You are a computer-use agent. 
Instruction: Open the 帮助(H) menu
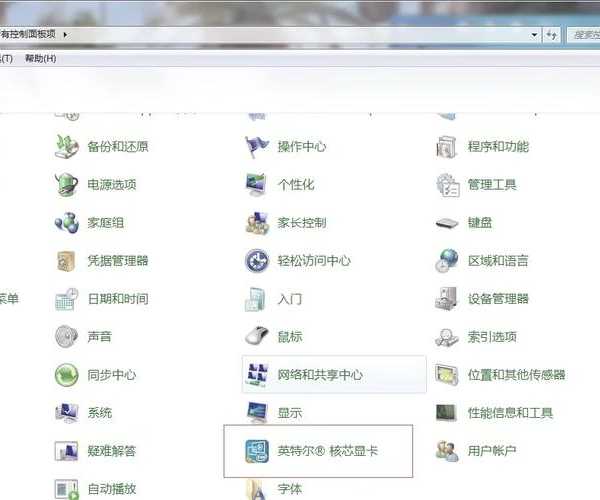(x=41, y=59)
